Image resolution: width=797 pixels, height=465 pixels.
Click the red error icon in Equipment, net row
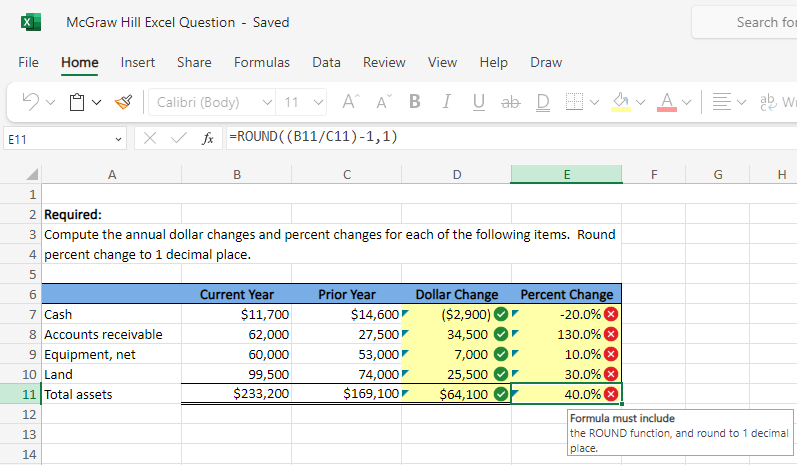(611, 354)
